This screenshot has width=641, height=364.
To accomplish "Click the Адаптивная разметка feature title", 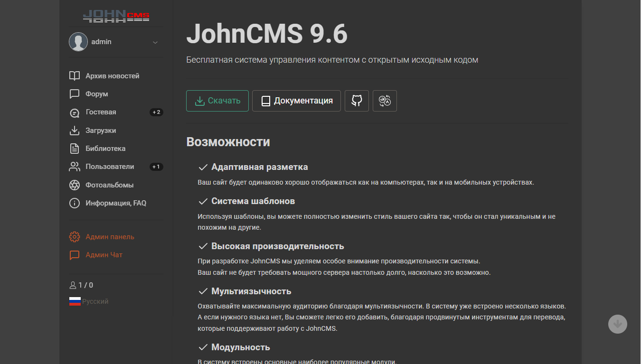I will tap(260, 167).
